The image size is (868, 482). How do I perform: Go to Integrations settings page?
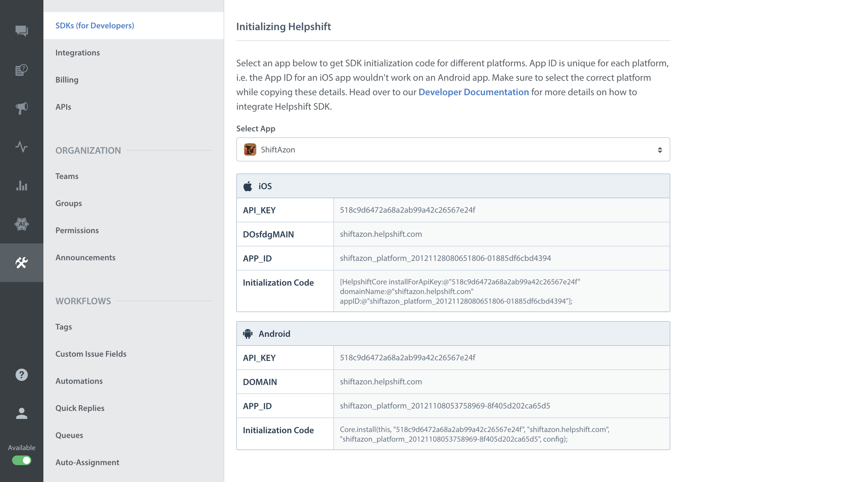77,52
